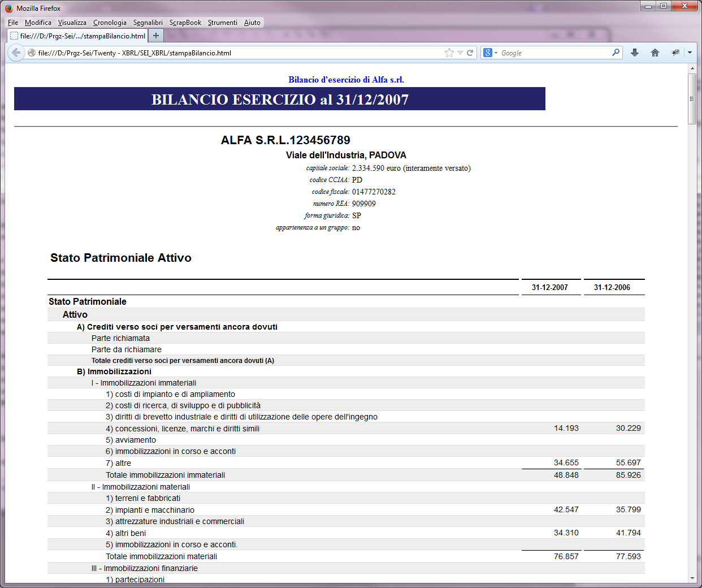This screenshot has width=702, height=588.
Task: Expand the add-on toolbar dropdown arrow
Action: 690,53
